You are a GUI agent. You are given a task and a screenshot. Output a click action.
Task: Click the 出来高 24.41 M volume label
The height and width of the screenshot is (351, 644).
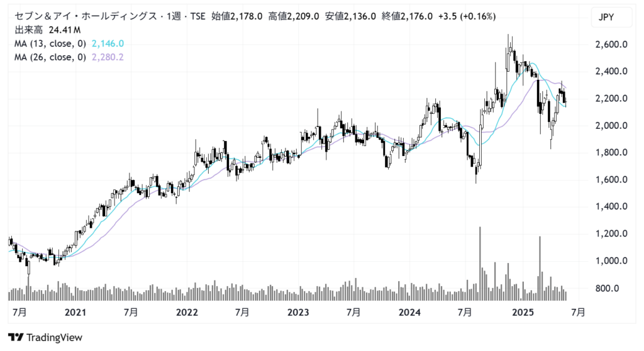[x=47, y=30]
